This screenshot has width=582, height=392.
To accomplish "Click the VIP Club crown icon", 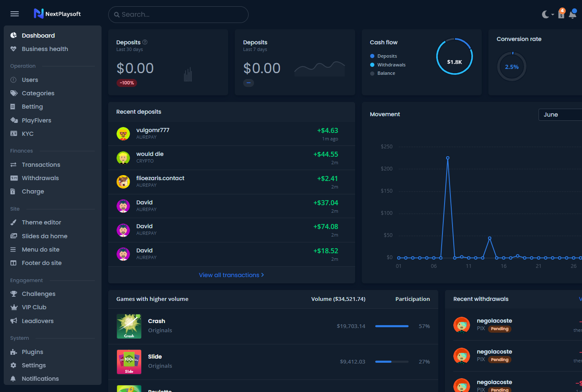I will point(14,307).
